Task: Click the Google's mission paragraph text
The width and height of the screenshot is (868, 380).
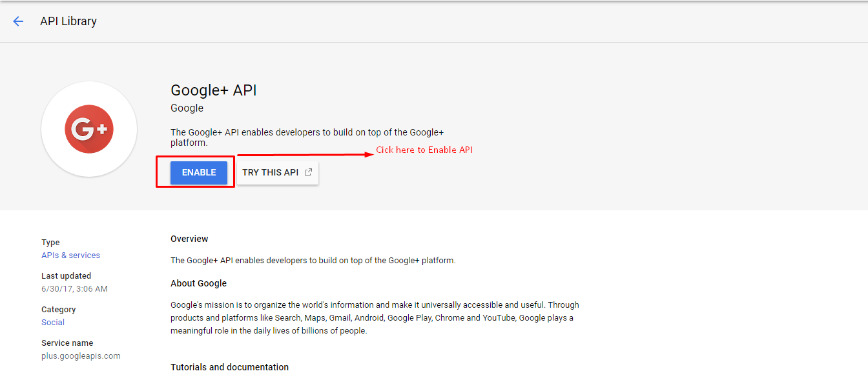Action: click(x=375, y=318)
